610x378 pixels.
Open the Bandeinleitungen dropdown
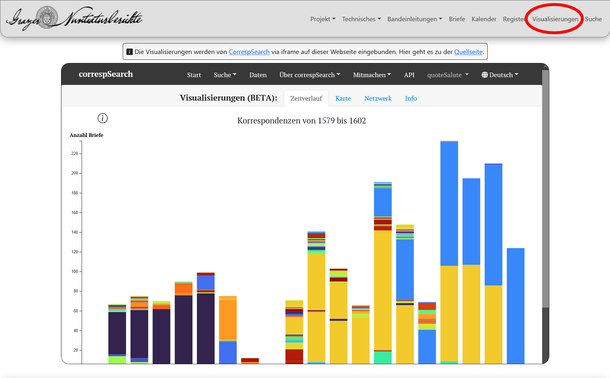coord(414,19)
